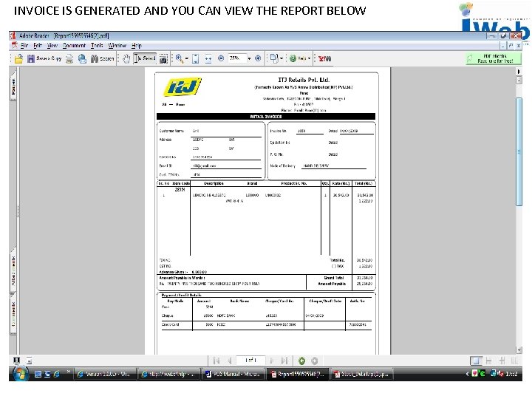Go to the next page

271,361
